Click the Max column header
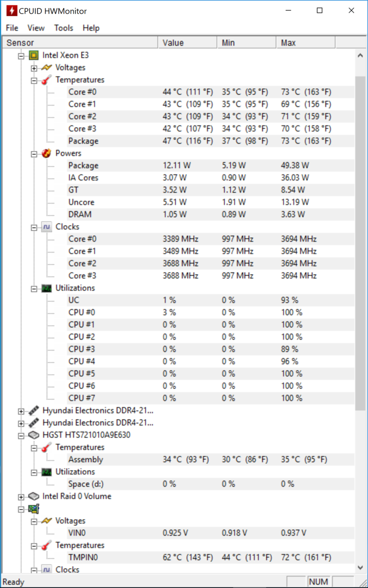The height and width of the screenshot is (588, 368). pyautogui.click(x=305, y=43)
